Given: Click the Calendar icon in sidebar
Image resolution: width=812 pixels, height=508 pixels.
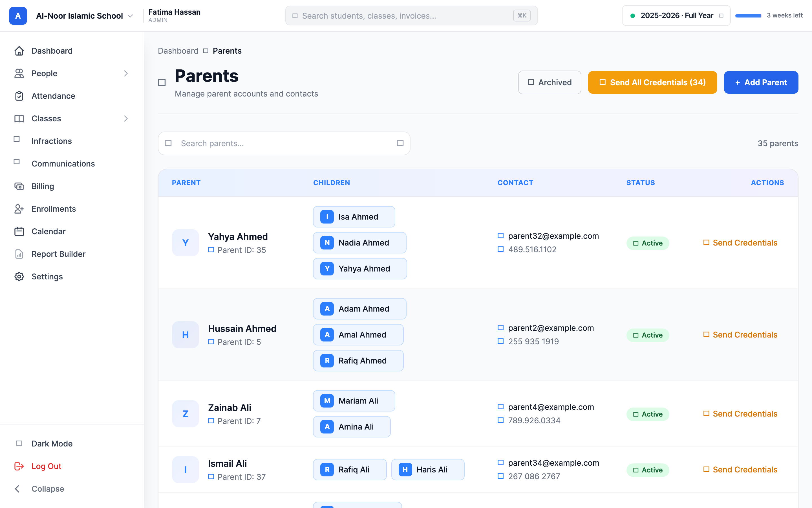Looking at the screenshot, I should point(19,231).
